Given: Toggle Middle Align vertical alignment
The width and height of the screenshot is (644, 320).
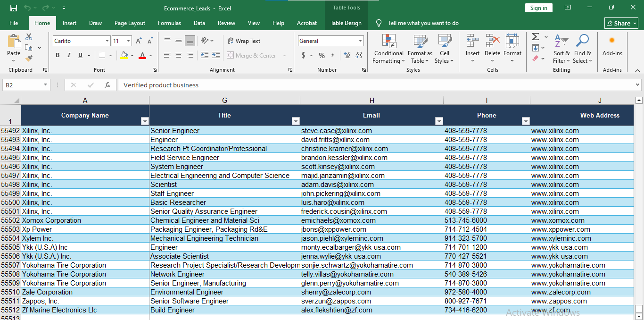Looking at the screenshot, I should 179,41.
